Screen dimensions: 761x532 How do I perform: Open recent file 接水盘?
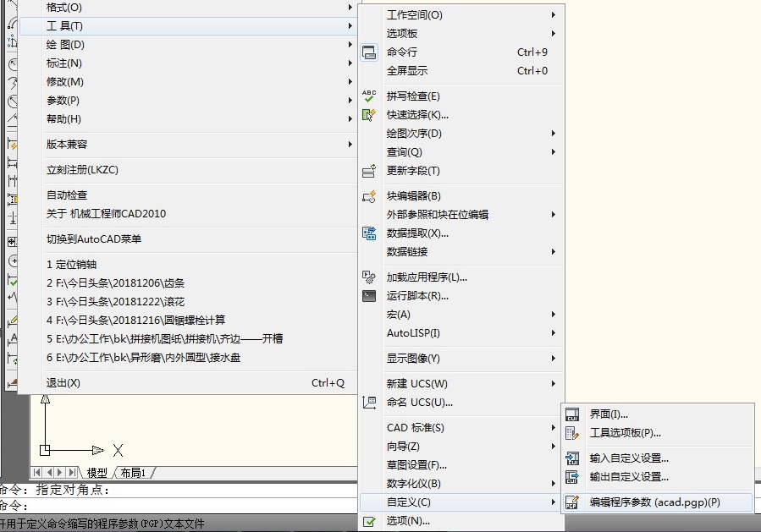pos(187,358)
